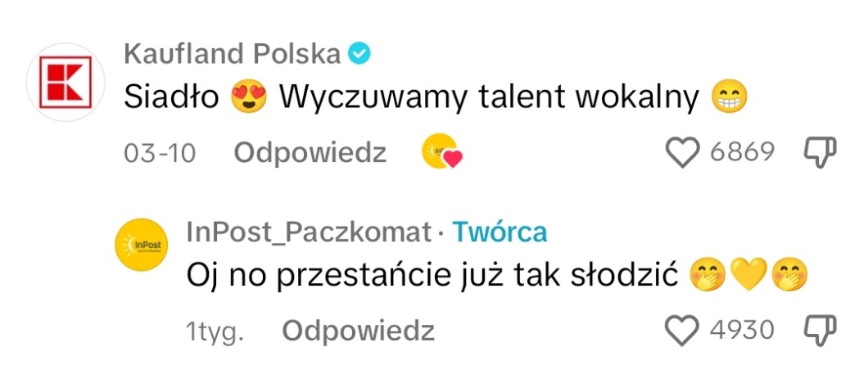Select the 'Oj no przestańcie już tak słodzić' reply text
868x374 pixels.
(x=432, y=275)
